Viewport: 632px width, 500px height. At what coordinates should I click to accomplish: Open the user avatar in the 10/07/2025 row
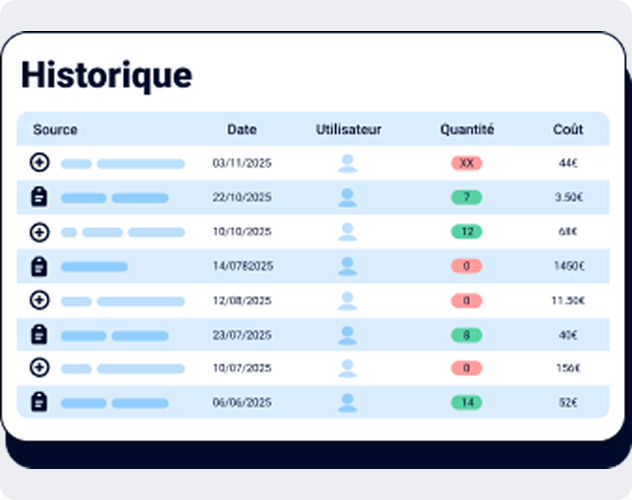pyautogui.click(x=347, y=368)
